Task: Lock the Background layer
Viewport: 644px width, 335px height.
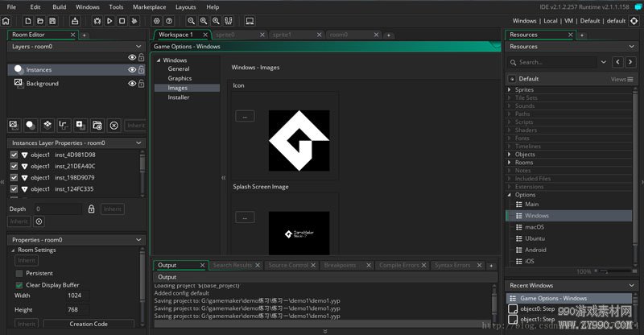Action: (141, 84)
